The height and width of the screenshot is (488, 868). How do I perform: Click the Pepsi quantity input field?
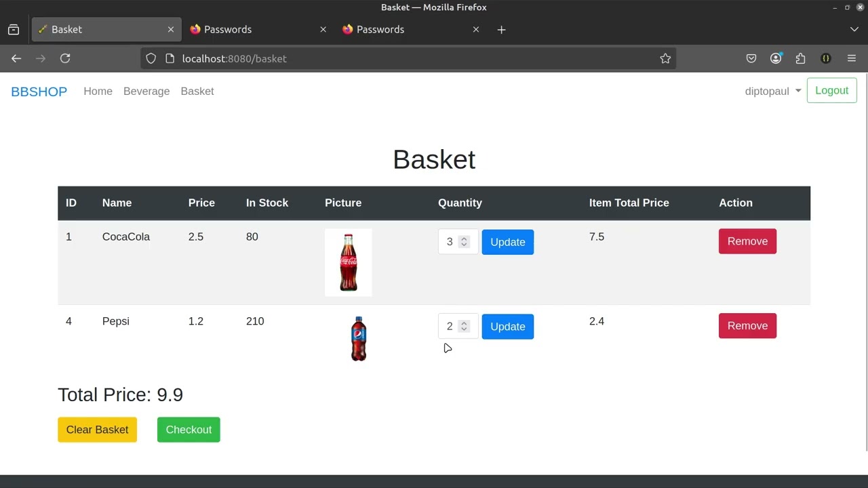pos(458,327)
